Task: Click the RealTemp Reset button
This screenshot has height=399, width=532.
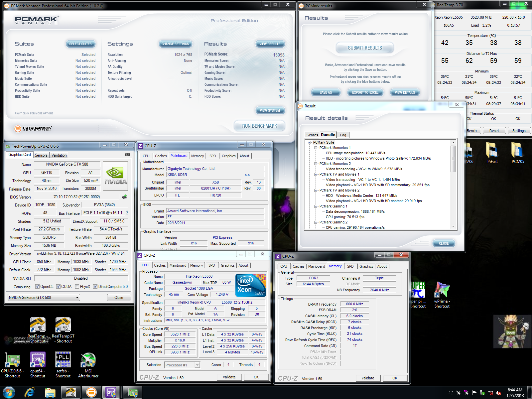Action: click(494, 131)
